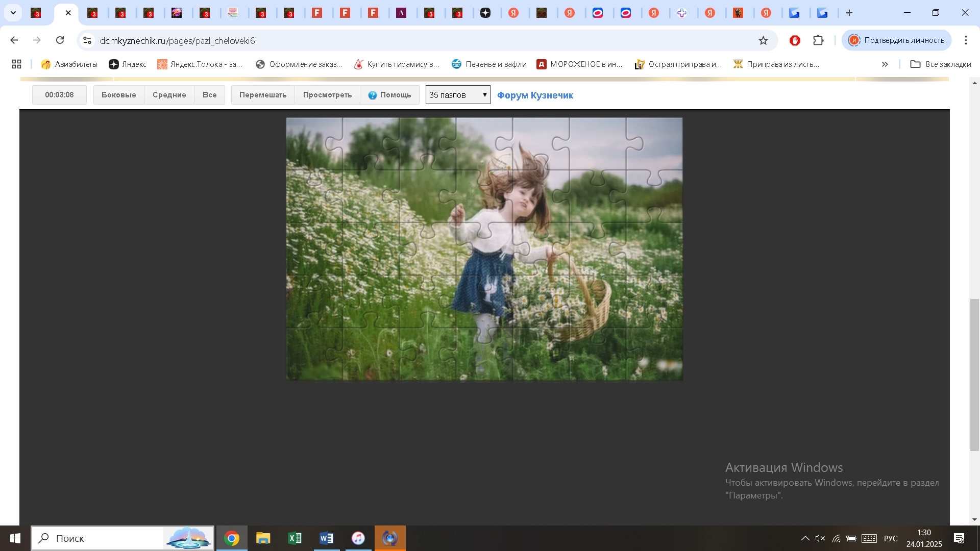Switch to the first tab on the left
This screenshot has width=980, height=551.
pos(36,13)
